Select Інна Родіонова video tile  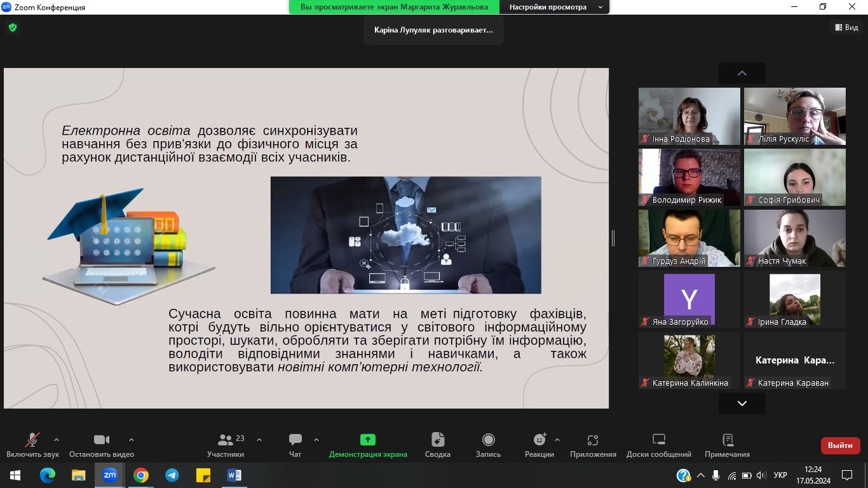tap(689, 116)
